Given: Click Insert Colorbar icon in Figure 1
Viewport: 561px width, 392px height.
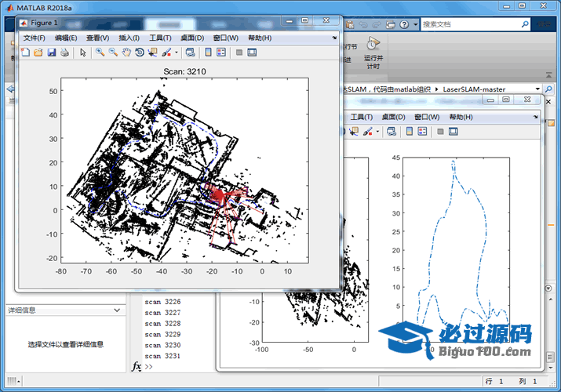Looking at the screenshot, I should tap(208, 53).
